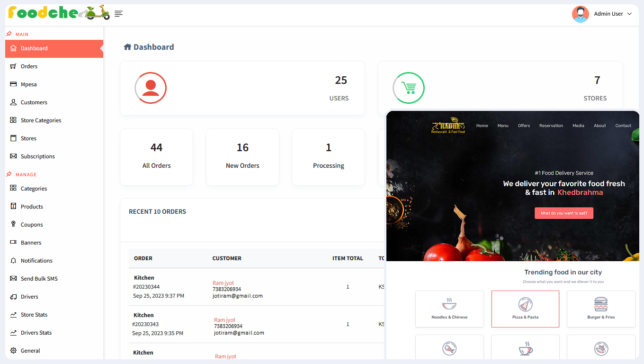Select the Pizza & Pasta food tile
This screenshot has width=644, height=364.
tap(525, 309)
